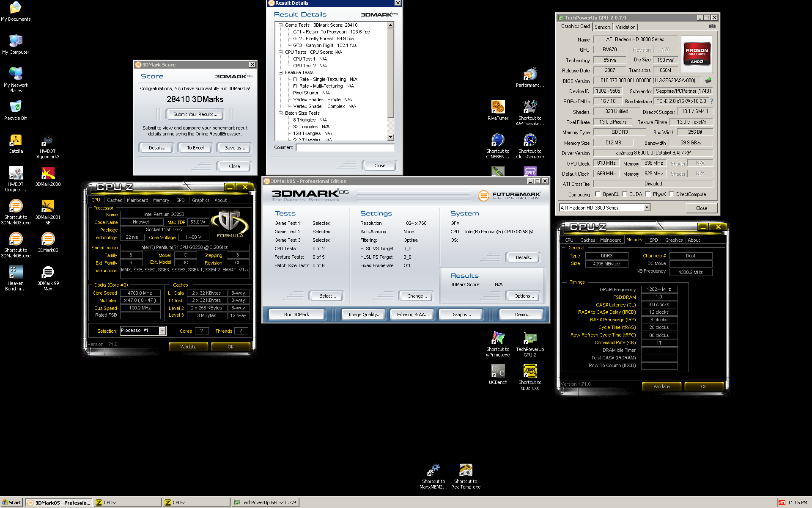Launch Catzilla desktop shortcut
The width and height of the screenshot is (812, 508).
pos(16,144)
